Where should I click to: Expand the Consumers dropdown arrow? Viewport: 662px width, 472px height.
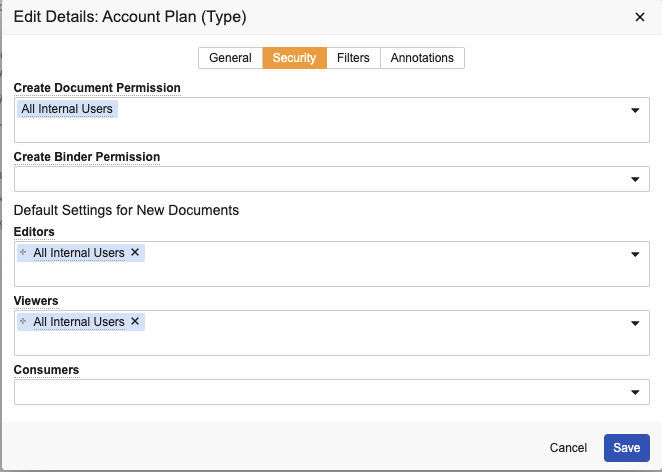(635, 392)
